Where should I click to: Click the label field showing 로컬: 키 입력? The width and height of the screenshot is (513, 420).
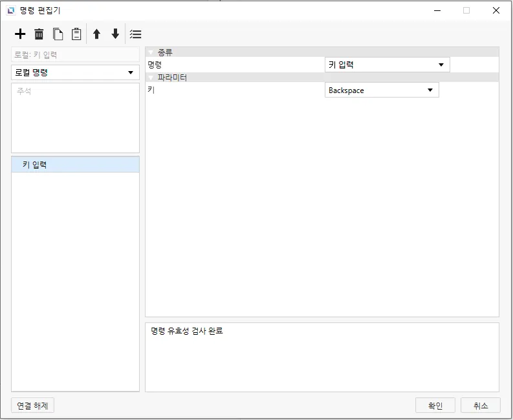tap(75, 55)
